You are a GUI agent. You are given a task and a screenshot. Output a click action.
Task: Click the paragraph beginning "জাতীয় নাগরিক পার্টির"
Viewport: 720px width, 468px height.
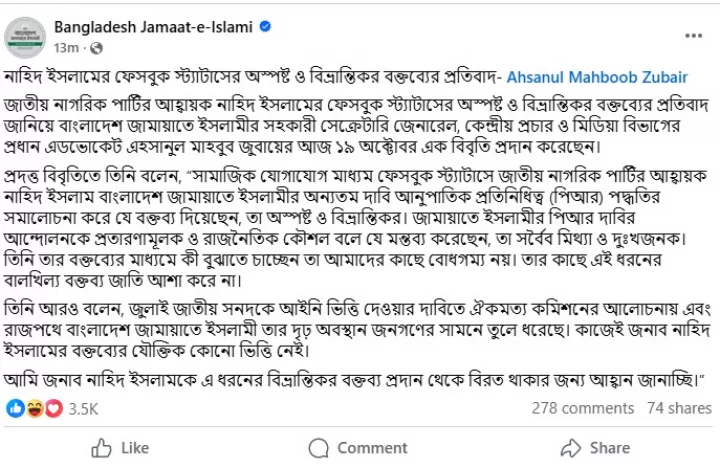(x=350, y=126)
